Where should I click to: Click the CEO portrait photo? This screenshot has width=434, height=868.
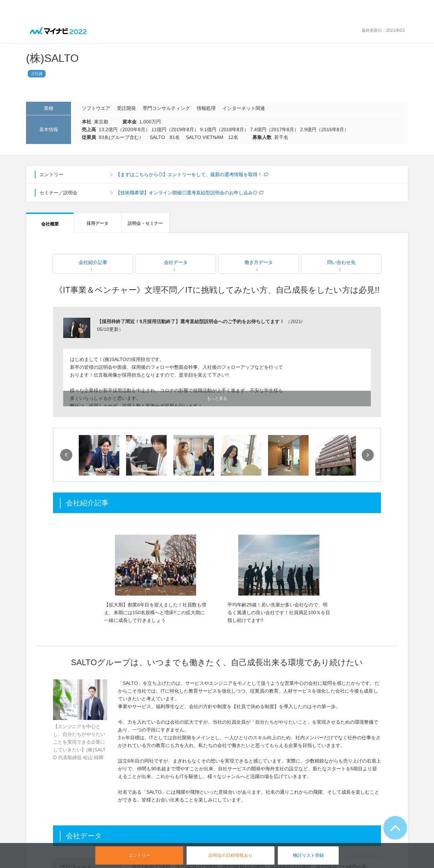click(80, 700)
